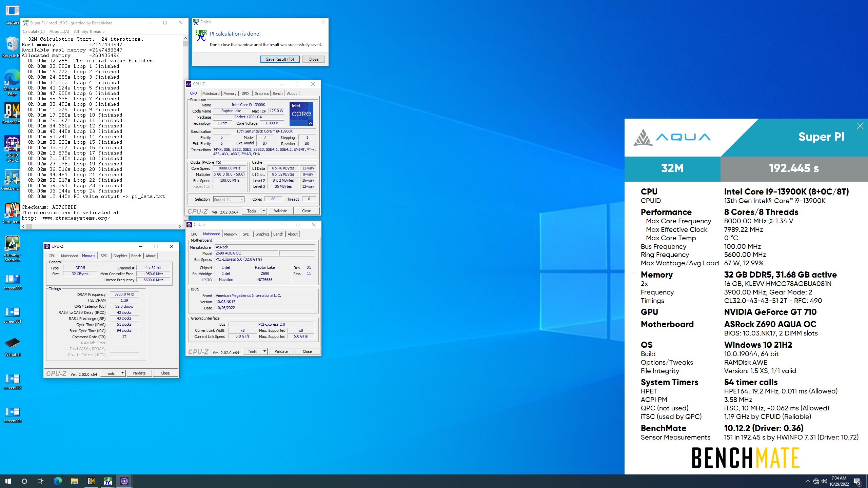Screen dimensions: 868x488
Task: Switch to SPD tab in CPU-Z CPU window
Action: click(245, 94)
